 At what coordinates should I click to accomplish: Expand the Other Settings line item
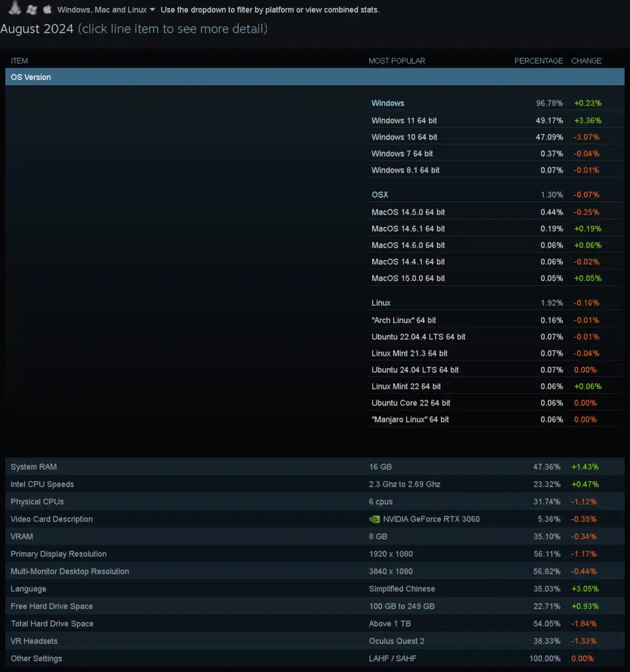(314, 658)
